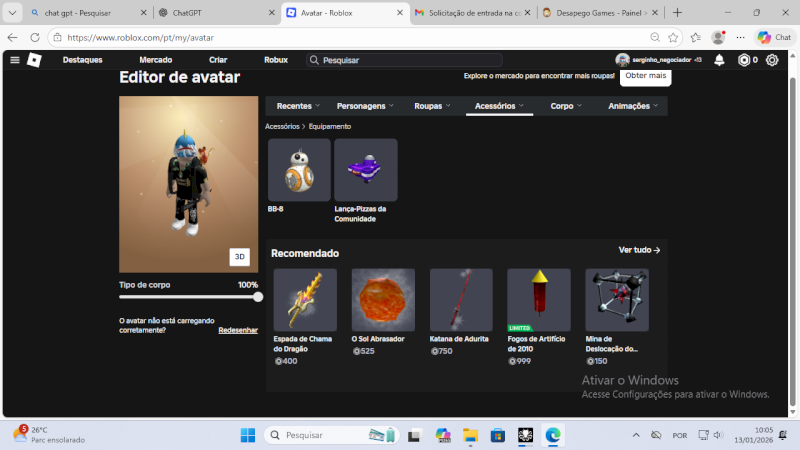Image resolution: width=800 pixels, height=450 pixels.
Task: Click the Windows taskbar search box
Action: tap(332, 435)
